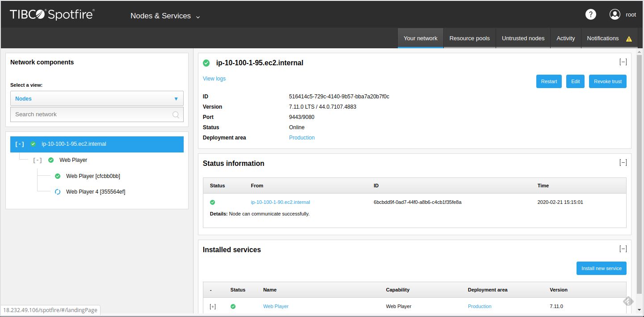Open the View logs link
This screenshot has width=644, height=317.
[x=214, y=79]
